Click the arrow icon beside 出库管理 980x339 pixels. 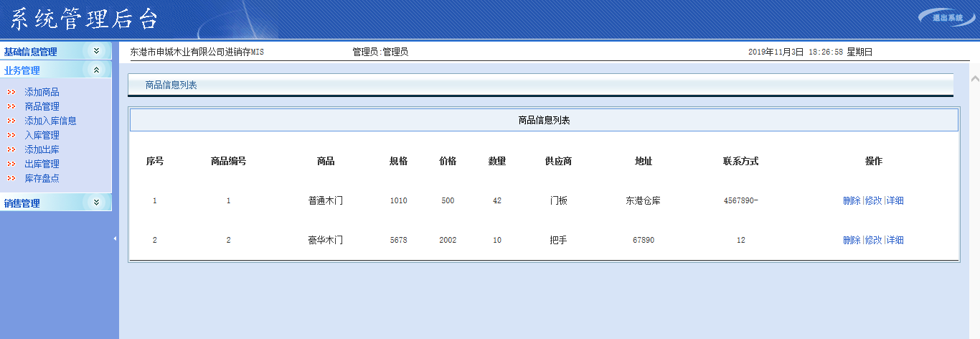pyautogui.click(x=11, y=164)
